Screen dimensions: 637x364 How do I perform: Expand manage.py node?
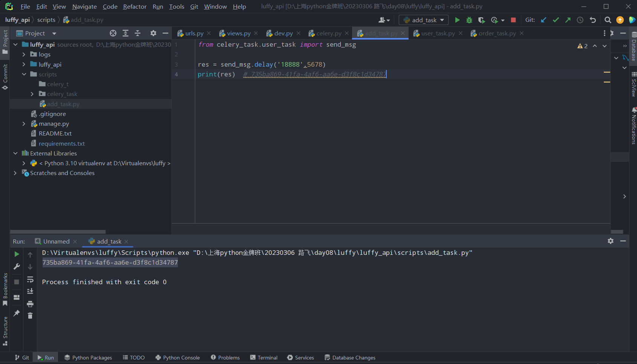point(24,123)
